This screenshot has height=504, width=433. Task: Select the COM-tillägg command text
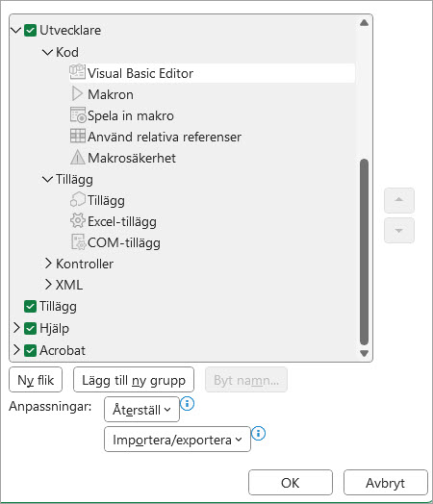(124, 243)
